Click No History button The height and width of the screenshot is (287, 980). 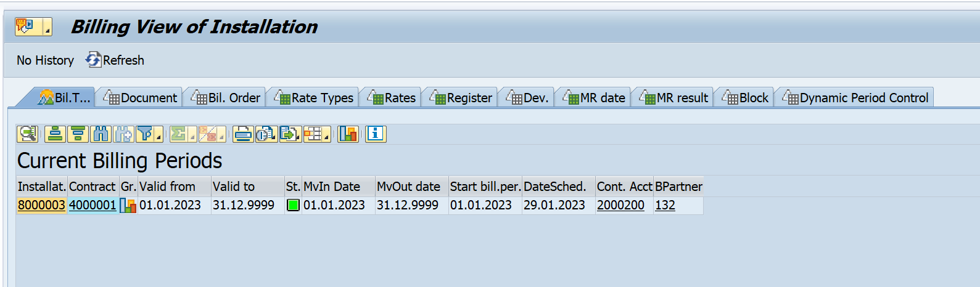coord(45,60)
